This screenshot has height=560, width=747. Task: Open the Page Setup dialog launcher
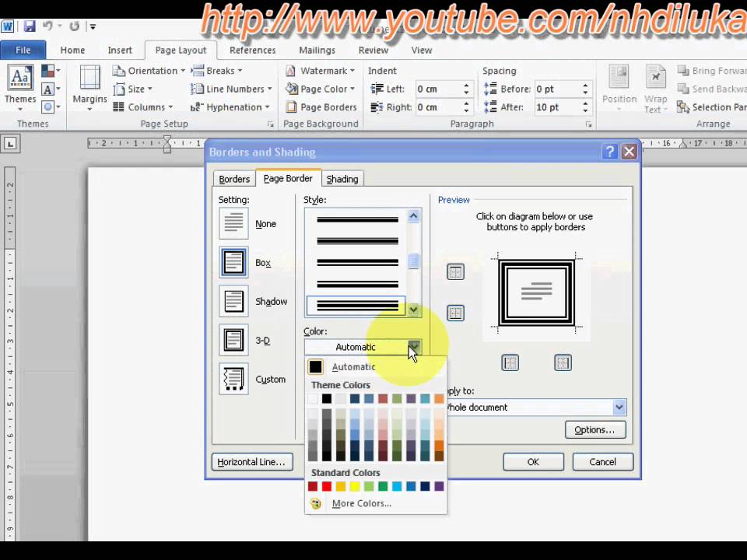[270, 124]
